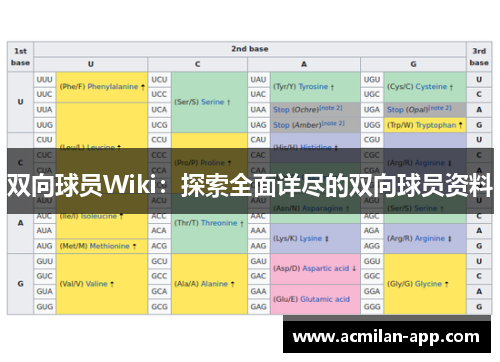Screen dimensions: 500x362
Task: Select the GUG codon cell
Action: click(x=45, y=307)
